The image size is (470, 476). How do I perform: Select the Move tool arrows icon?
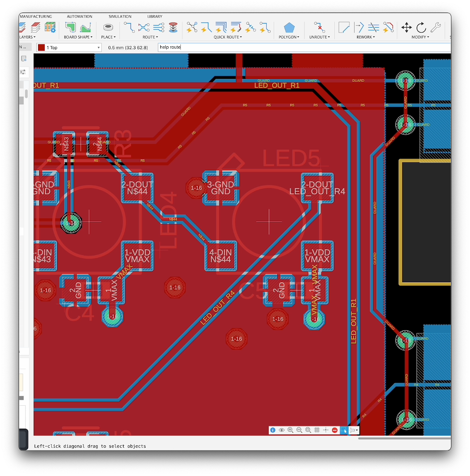(x=406, y=28)
